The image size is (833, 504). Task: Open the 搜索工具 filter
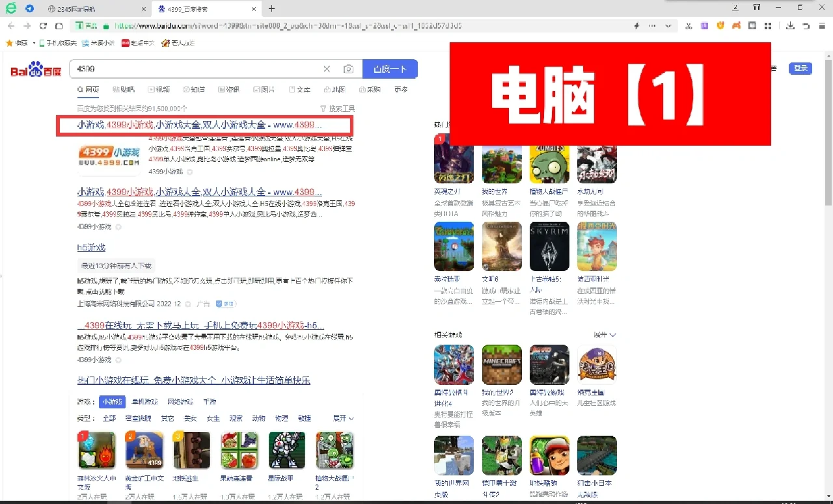point(338,109)
